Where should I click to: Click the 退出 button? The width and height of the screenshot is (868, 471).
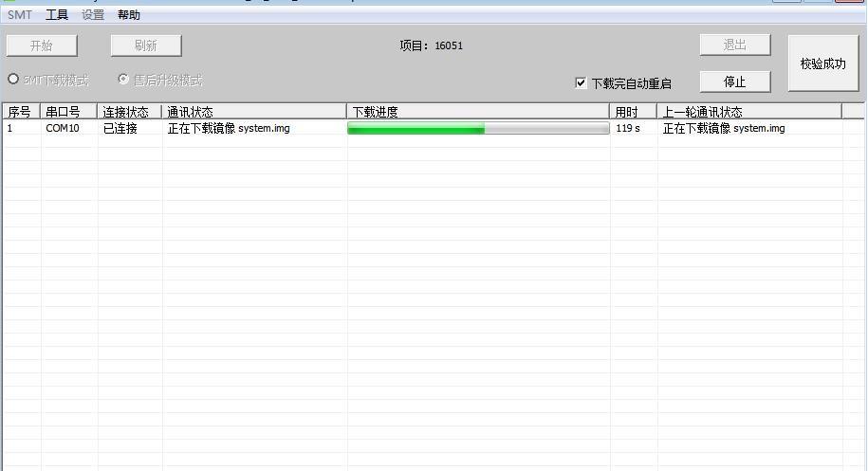pos(735,45)
